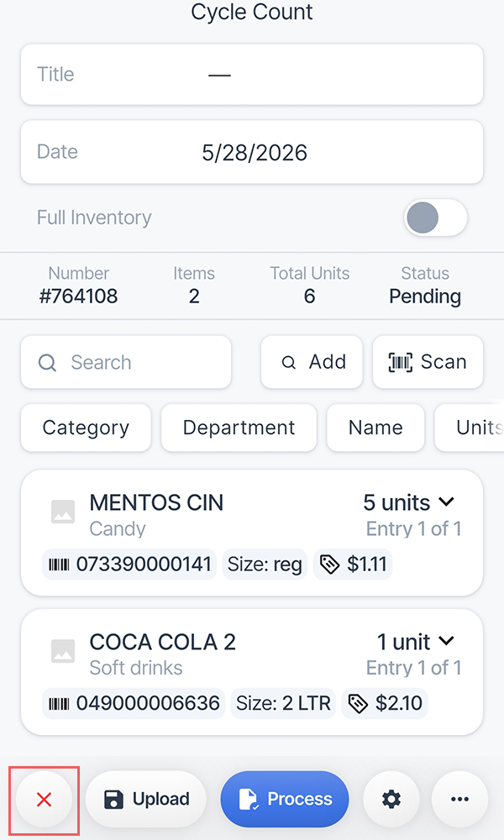The image size is (504, 840).
Task: Sort by Department
Action: coord(239,428)
